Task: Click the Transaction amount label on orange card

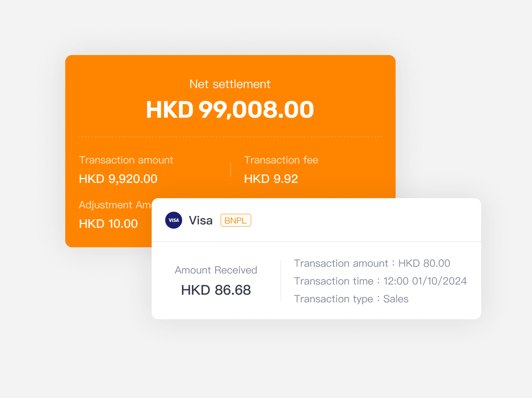Action: point(126,160)
